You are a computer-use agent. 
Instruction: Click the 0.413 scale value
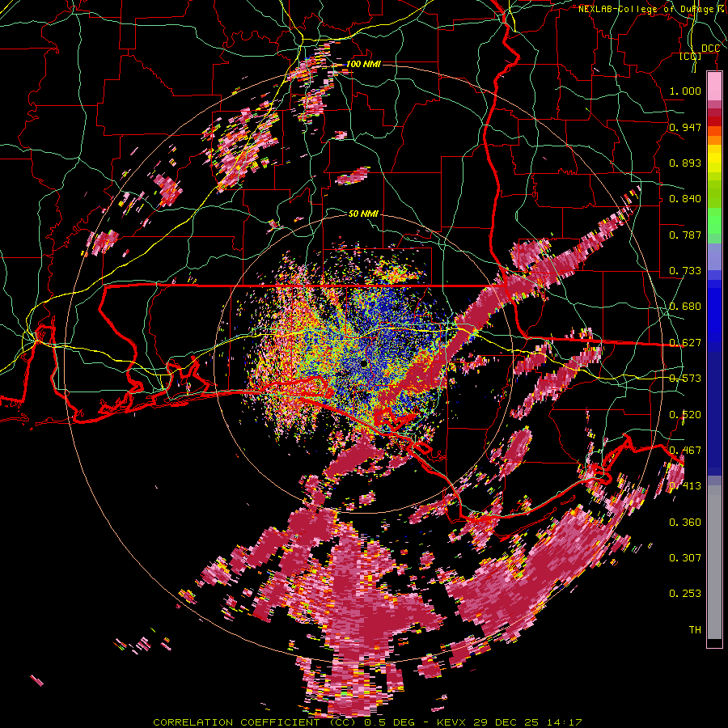[685, 486]
